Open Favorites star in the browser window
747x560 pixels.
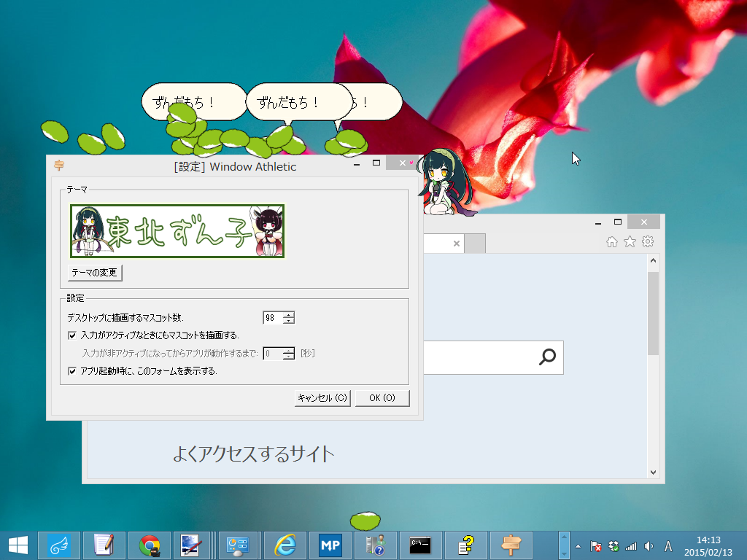point(630,242)
